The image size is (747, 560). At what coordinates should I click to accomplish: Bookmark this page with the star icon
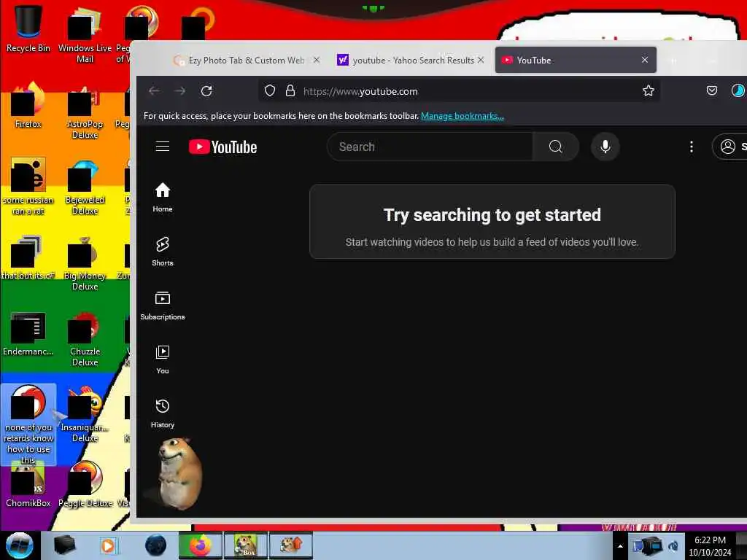pos(648,91)
